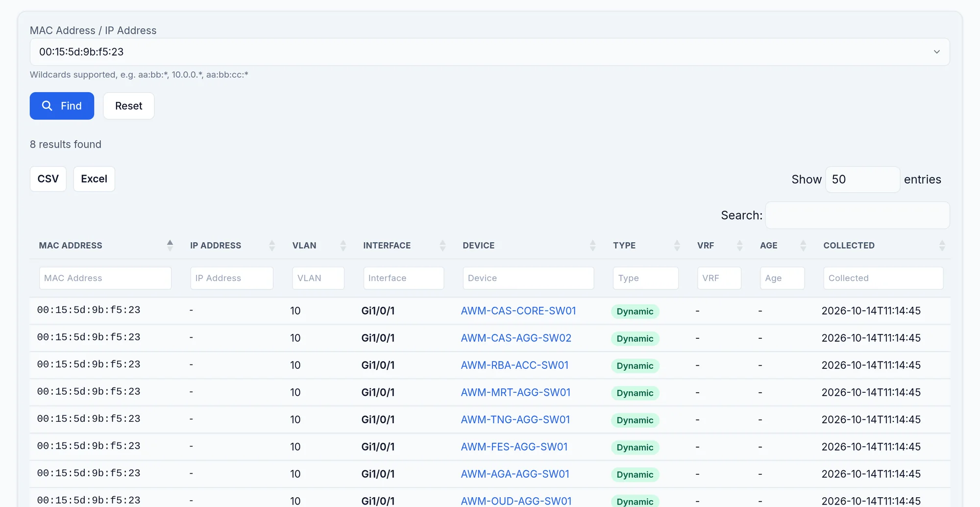Open device AWM-AGA-AGG-SW01 link

515,474
